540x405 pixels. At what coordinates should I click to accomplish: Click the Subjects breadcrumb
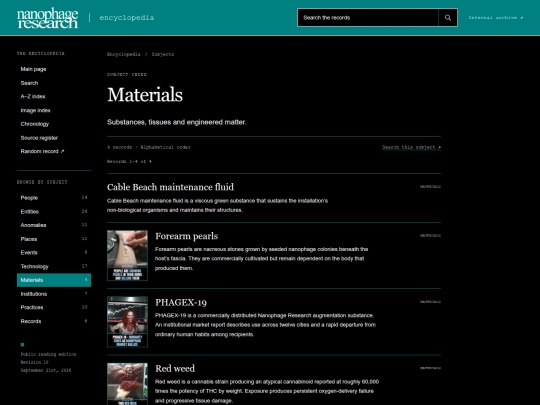pyautogui.click(x=163, y=54)
